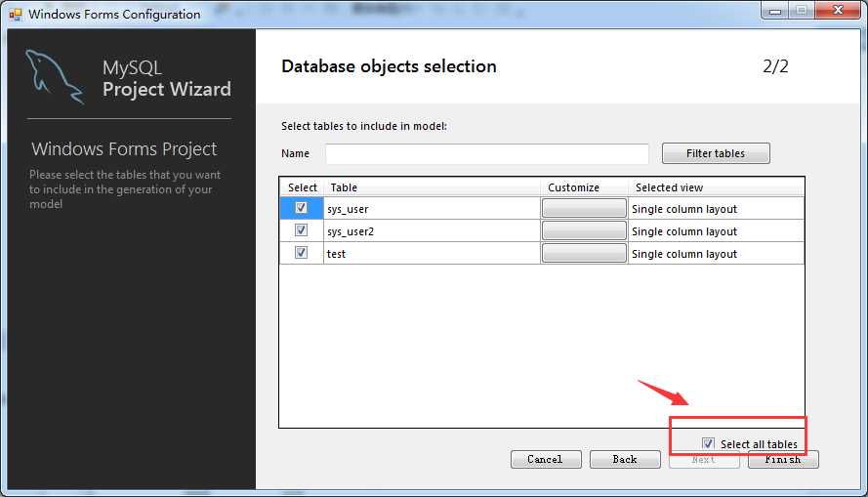The width and height of the screenshot is (868, 497).
Task: Go Back to previous wizard step
Action: tap(625, 459)
